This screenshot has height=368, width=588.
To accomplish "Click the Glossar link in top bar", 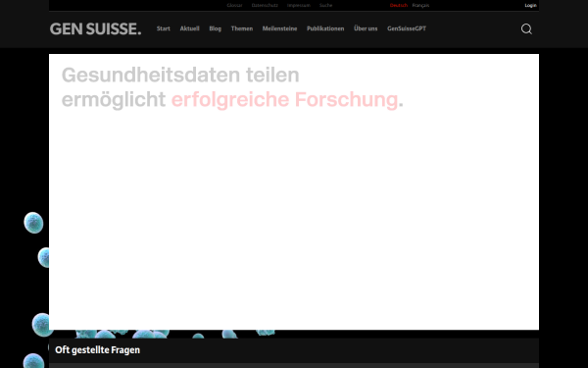I will tap(234, 5).
